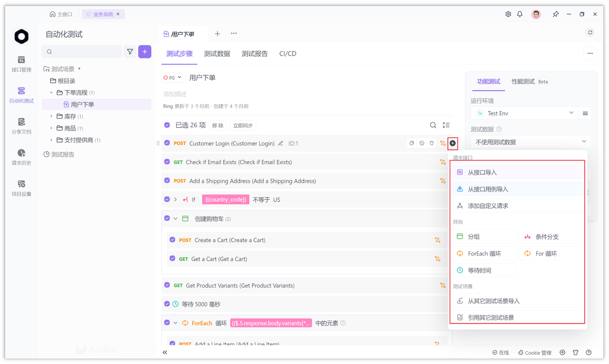Image resolution: width=609 pixels, height=364 pixels.
Task: Click link icon on Create a Cart row
Action: tap(437, 240)
